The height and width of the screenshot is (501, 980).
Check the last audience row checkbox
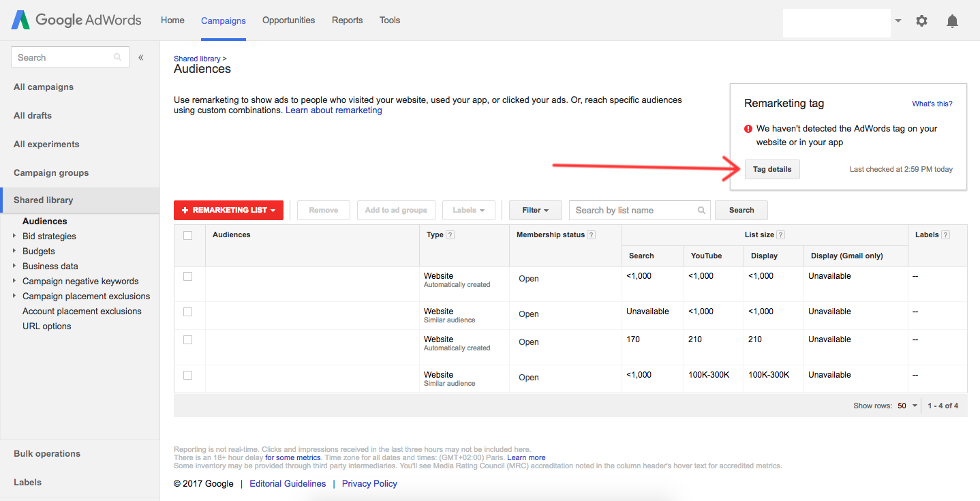pos(188,375)
